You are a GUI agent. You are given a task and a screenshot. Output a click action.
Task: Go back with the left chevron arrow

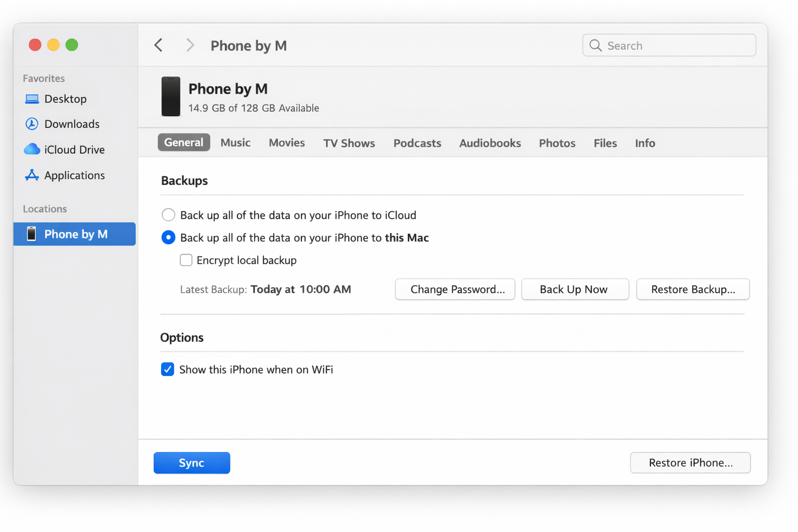click(x=158, y=45)
